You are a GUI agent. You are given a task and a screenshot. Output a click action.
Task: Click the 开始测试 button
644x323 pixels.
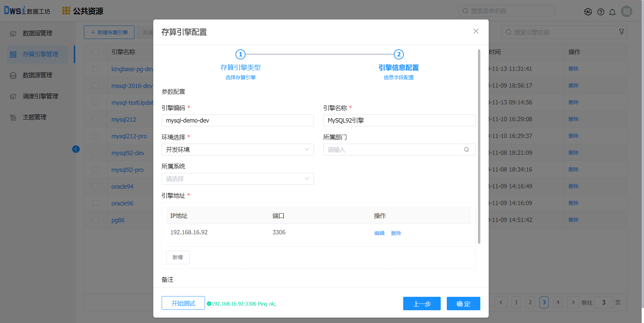point(183,303)
